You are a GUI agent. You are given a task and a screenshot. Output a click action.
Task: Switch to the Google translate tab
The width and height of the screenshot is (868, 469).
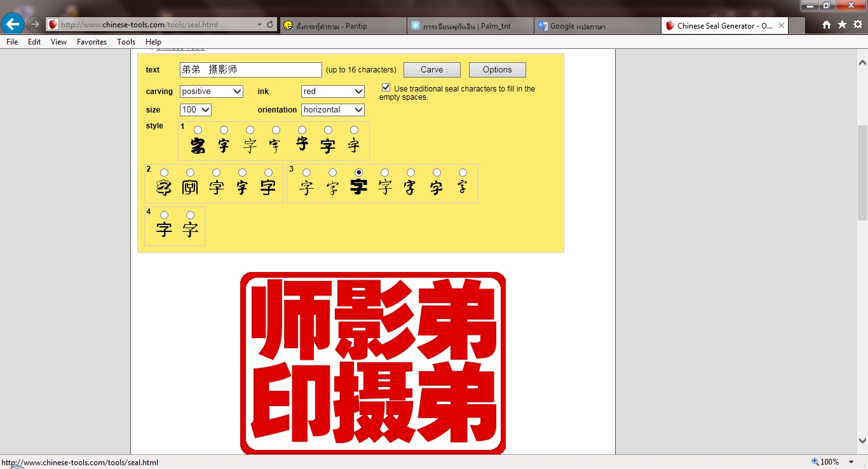click(597, 26)
